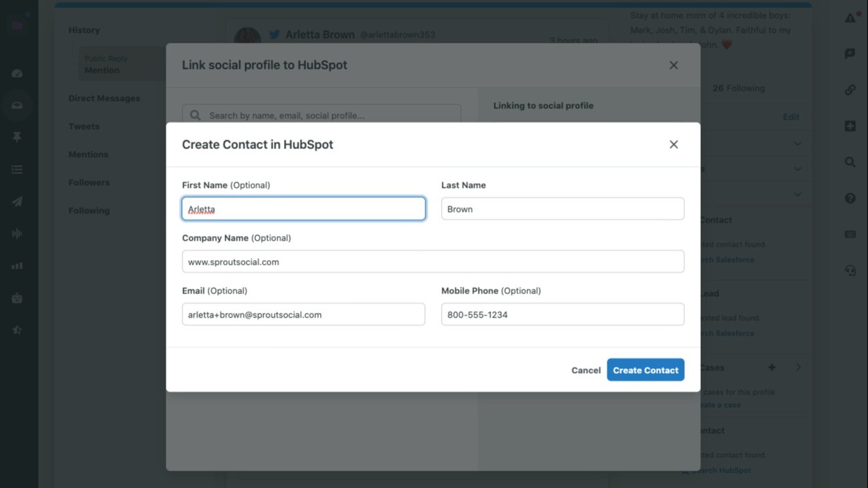
Task: Open the alert notifications triangle icon
Action: click(850, 18)
